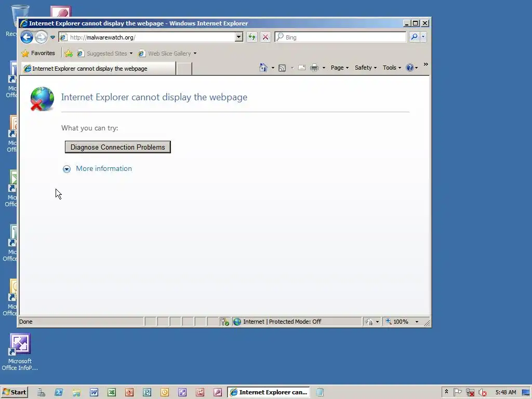Image resolution: width=532 pixels, height=399 pixels.
Task: Click the RSS Feeds icon
Action: tap(282, 68)
